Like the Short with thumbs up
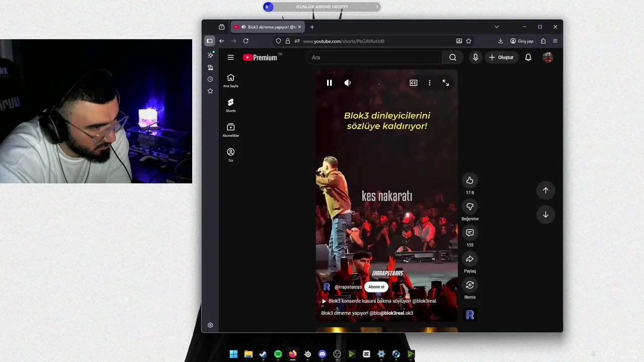 coord(470,180)
